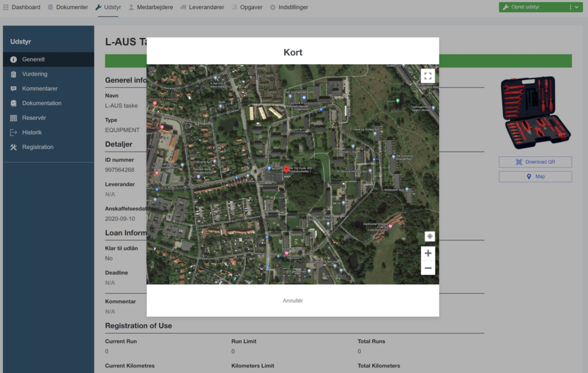Center map on my current location
588x373 pixels.
pos(430,236)
